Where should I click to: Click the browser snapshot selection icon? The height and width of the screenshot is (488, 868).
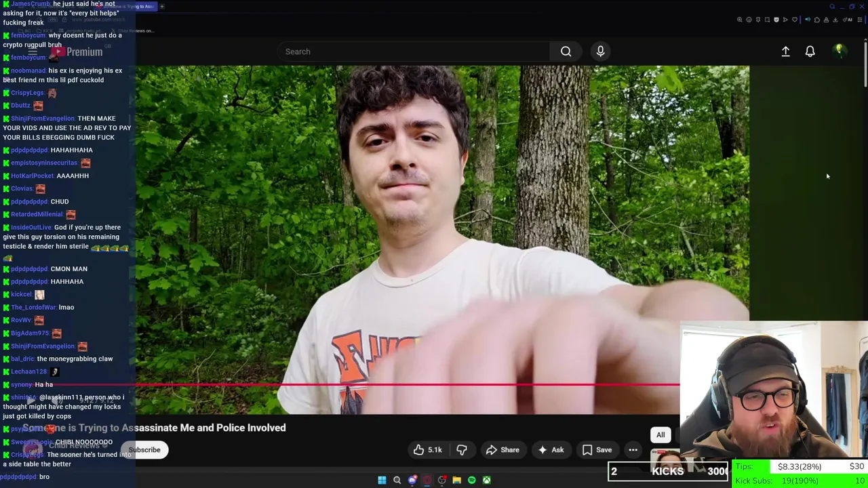[767, 20]
